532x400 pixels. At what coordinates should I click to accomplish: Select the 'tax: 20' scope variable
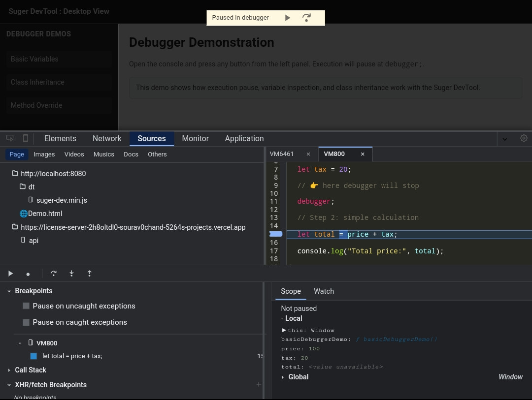295,358
